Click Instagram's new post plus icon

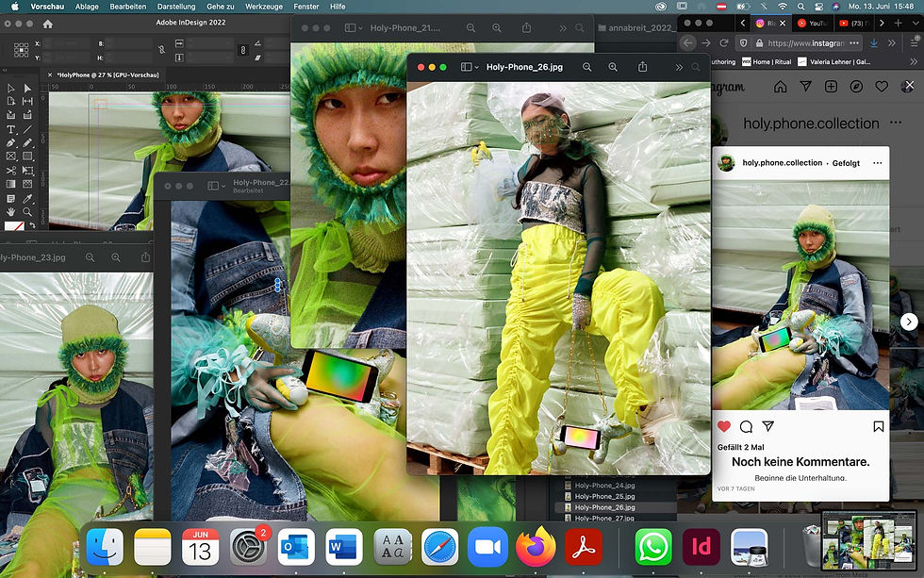(x=831, y=87)
